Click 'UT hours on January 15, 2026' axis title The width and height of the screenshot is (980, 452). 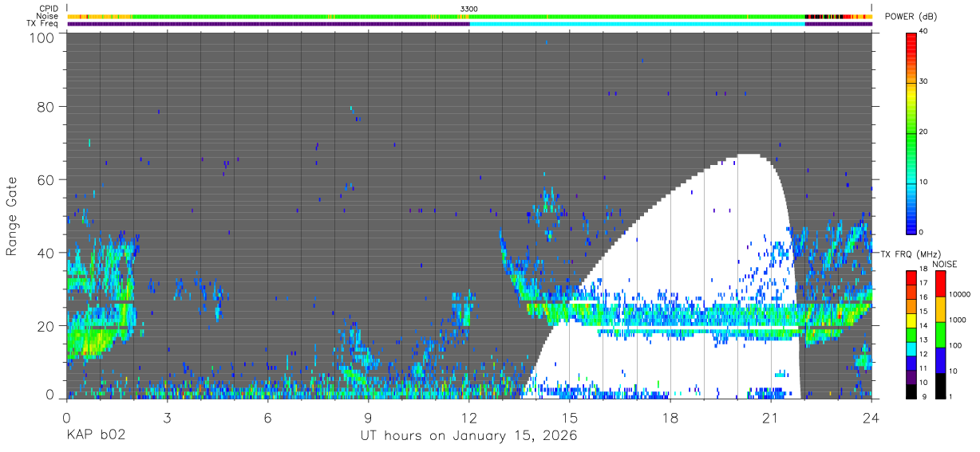click(468, 436)
